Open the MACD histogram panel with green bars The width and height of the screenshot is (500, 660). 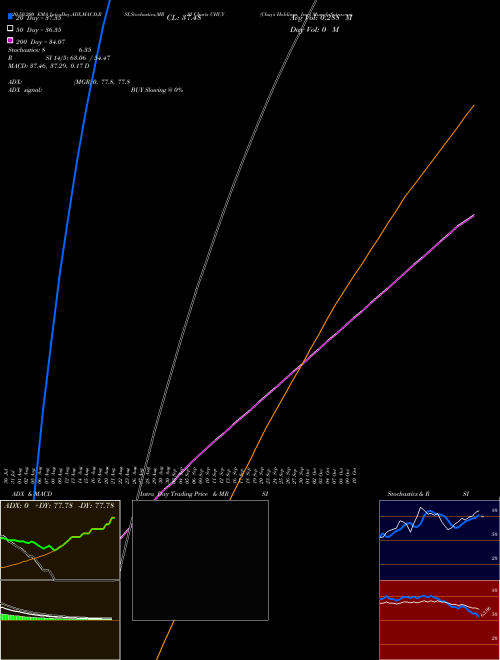point(60,620)
